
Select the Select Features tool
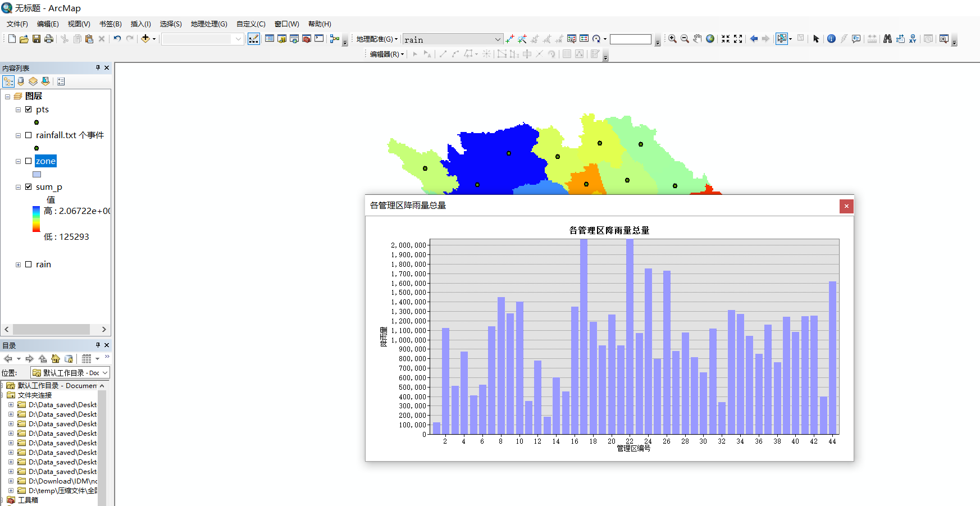[781, 39]
